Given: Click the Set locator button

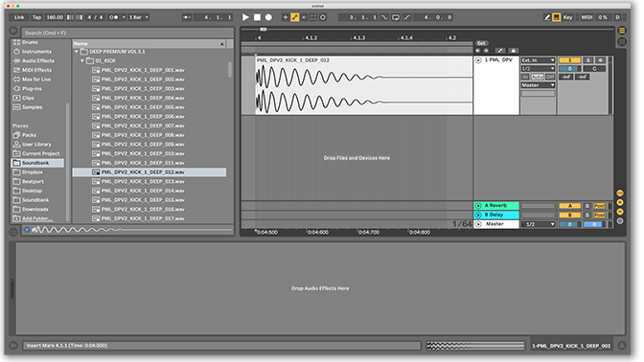Looking at the screenshot, I should pyautogui.click(x=481, y=43).
